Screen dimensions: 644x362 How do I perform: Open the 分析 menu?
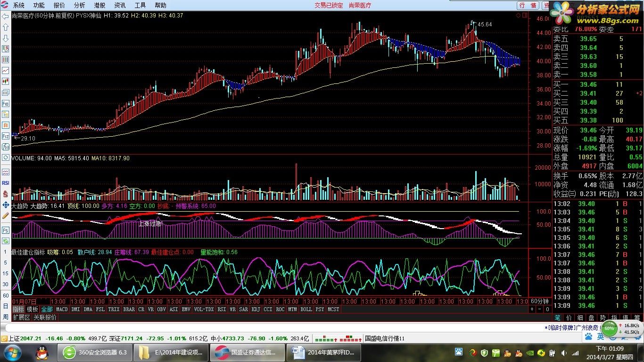(x=80, y=5)
